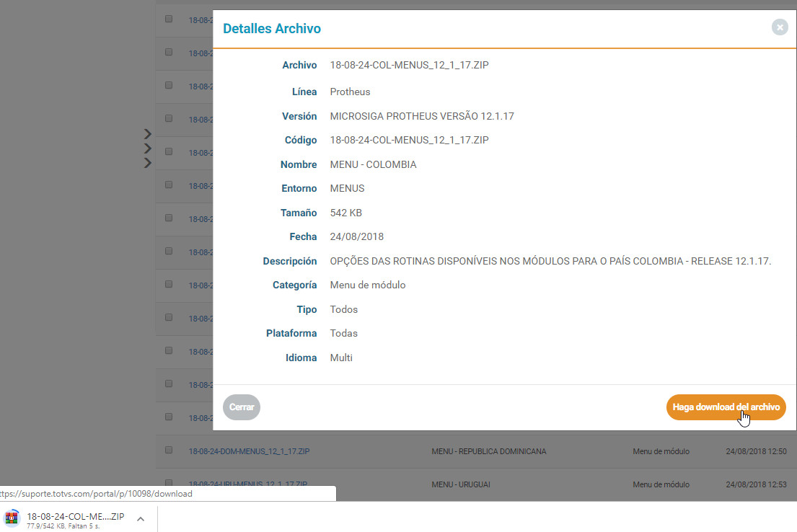Click the top sidebar chevron arrow
Viewport: 797px width, 532px height.
point(147,133)
